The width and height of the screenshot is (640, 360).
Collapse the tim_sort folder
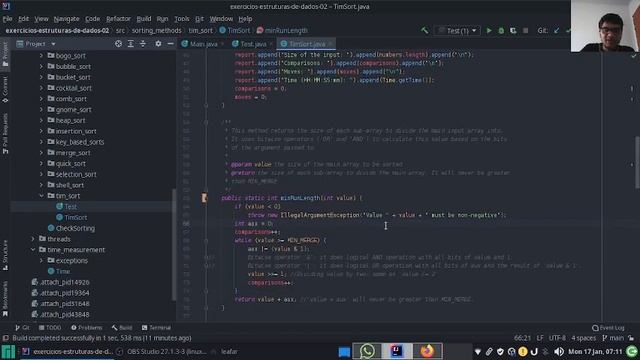(x=41, y=196)
